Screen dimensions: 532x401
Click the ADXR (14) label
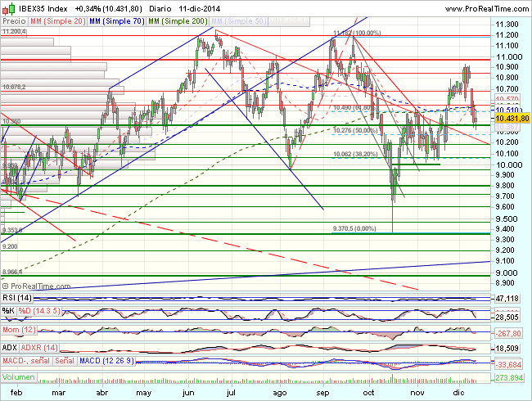pos(39,348)
